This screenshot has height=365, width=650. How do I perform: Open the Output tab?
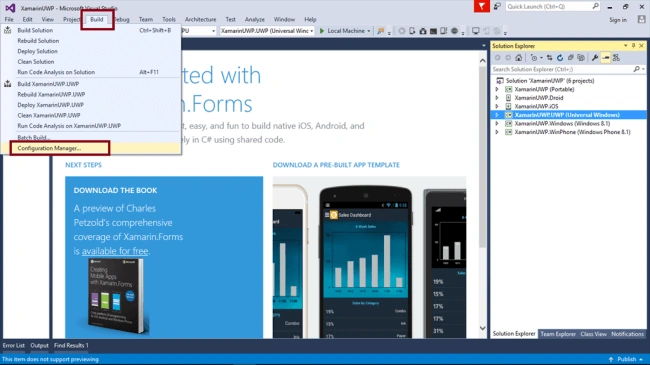tap(39, 345)
